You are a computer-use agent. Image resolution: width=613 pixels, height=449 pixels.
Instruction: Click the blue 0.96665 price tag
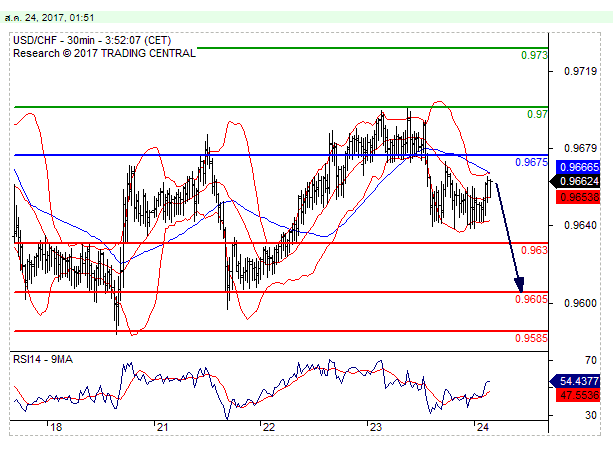coord(578,167)
